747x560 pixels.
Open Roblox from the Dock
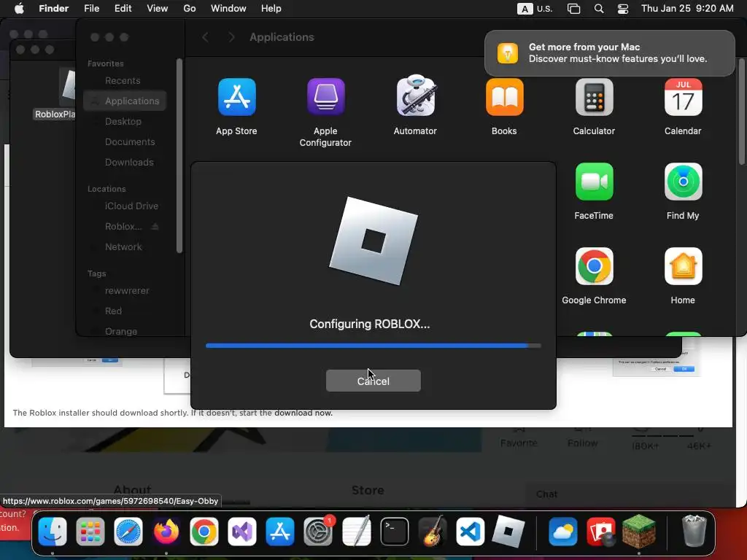[508, 532]
